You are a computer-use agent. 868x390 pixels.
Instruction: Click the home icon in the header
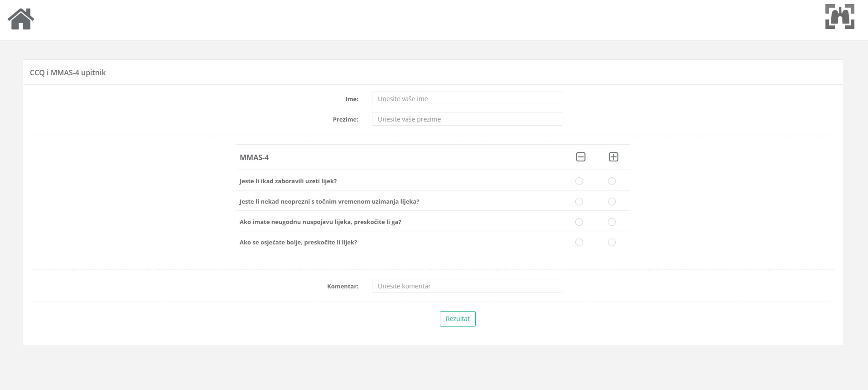point(21,19)
